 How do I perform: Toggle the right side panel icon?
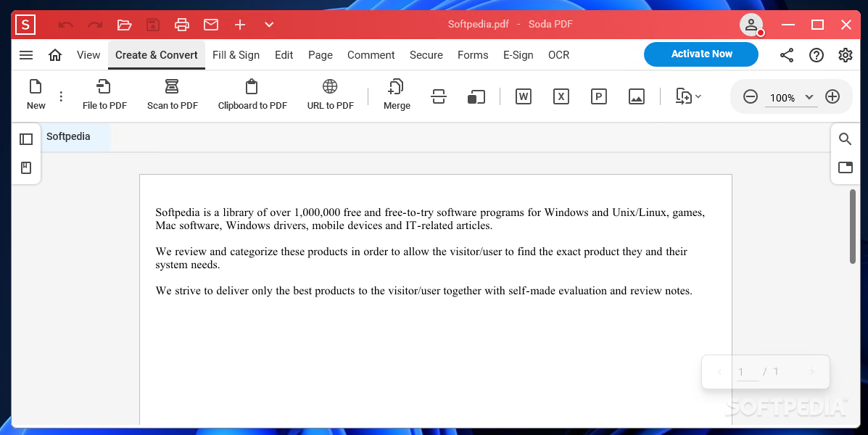[846, 167]
